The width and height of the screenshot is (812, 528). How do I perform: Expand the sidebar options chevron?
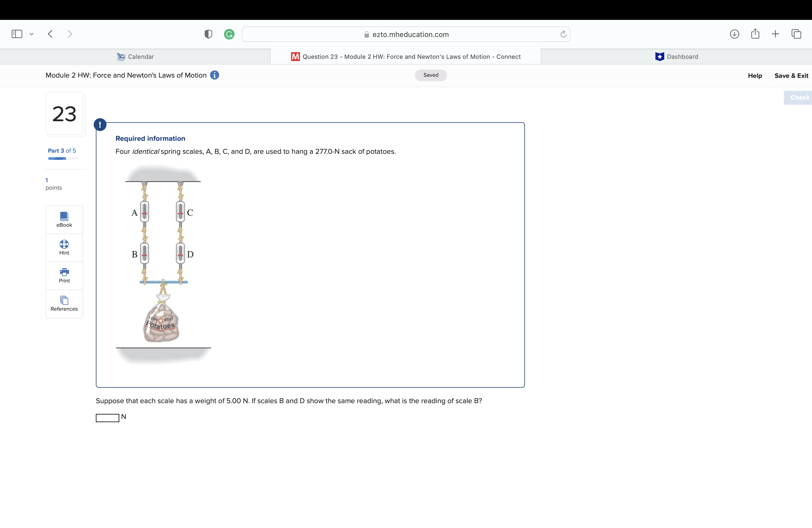[x=32, y=34]
